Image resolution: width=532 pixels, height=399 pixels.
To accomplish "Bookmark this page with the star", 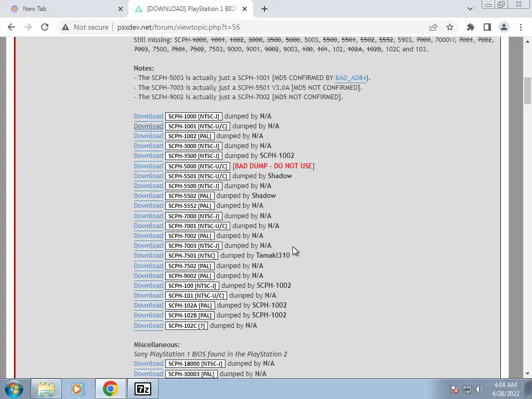I will pos(450,27).
